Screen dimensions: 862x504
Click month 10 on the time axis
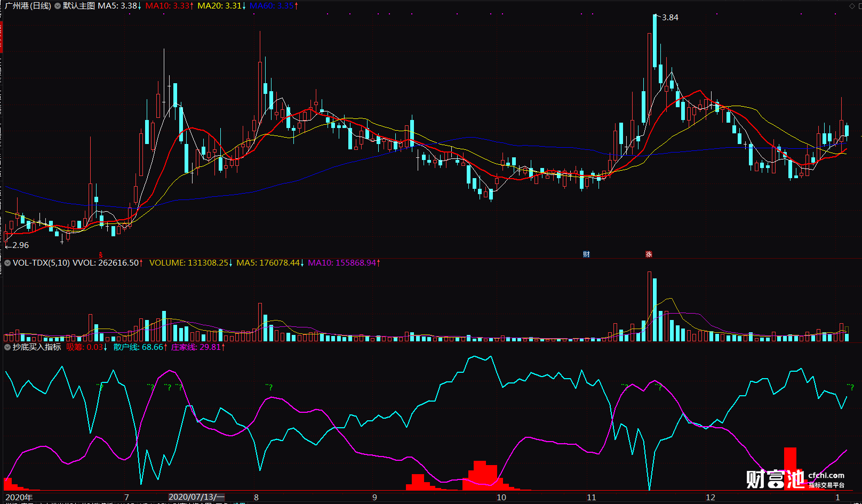click(501, 497)
